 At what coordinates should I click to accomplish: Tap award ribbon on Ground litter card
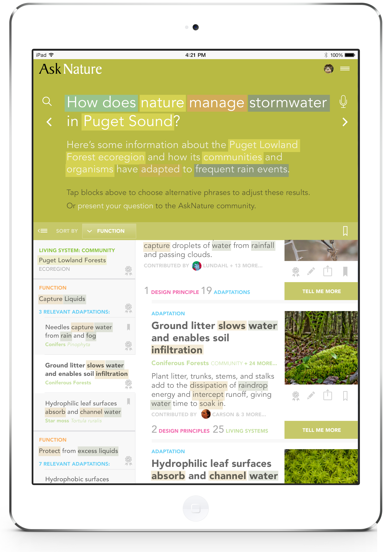(x=296, y=396)
